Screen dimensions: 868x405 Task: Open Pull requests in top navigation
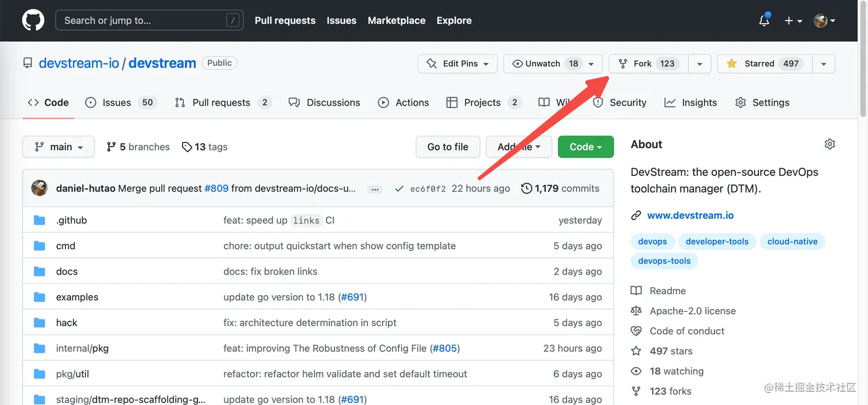click(285, 20)
